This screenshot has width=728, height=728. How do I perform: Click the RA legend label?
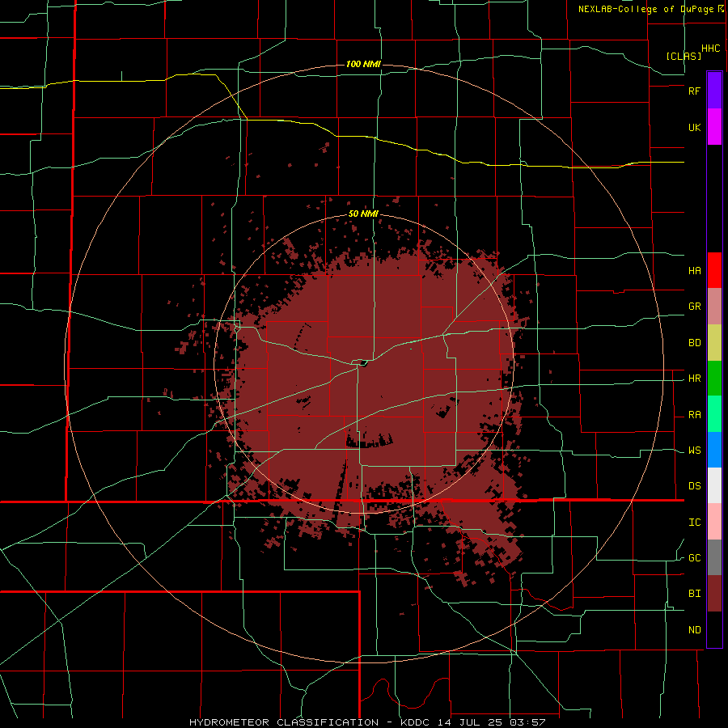(694, 415)
